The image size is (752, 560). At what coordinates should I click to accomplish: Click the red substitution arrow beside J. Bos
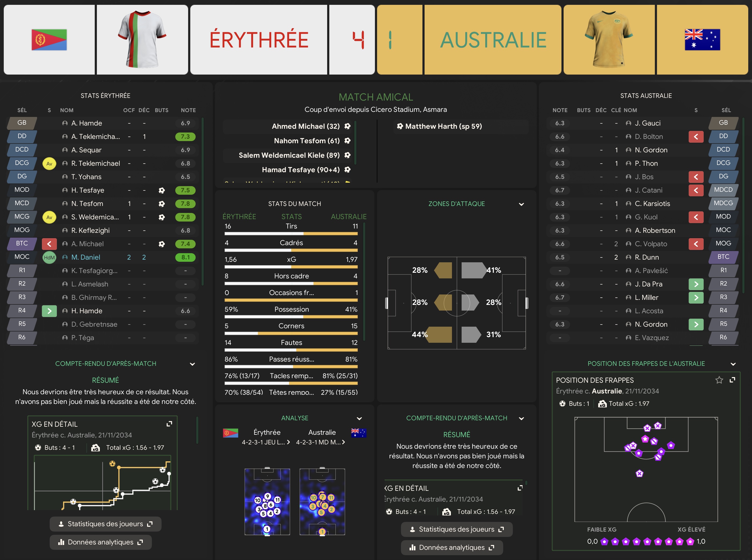[x=696, y=177]
